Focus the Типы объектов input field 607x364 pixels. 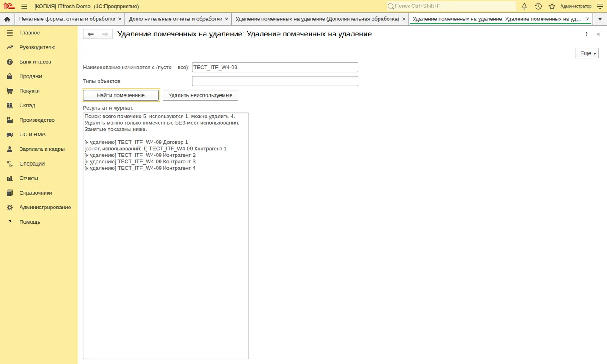[x=275, y=81]
